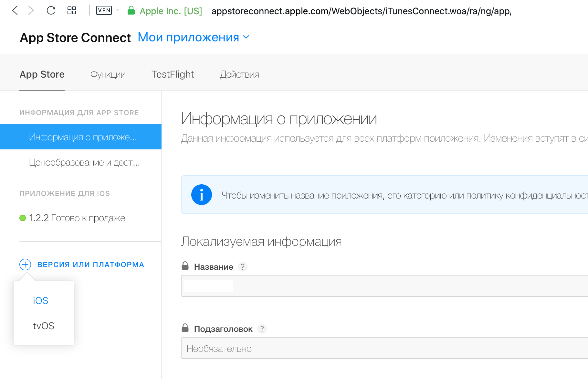Click the lock icon beside Подзаголовок
The height and width of the screenshot is (379, 588).
click(185, 328)
